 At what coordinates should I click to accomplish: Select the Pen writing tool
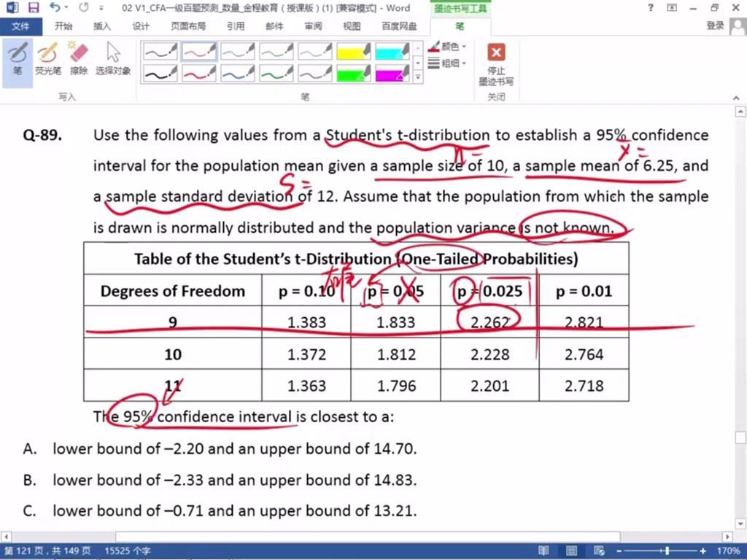[18, 58]
